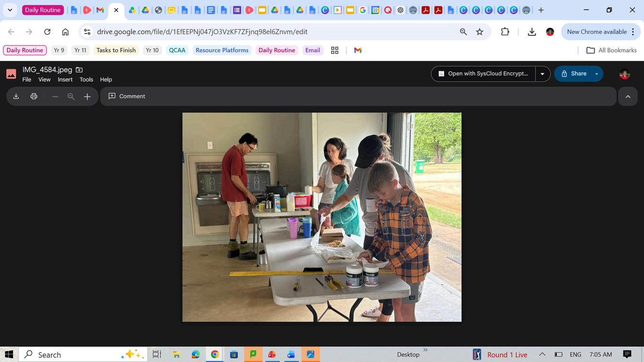Click the Comment button
The image size is (644, 362).
127,96
